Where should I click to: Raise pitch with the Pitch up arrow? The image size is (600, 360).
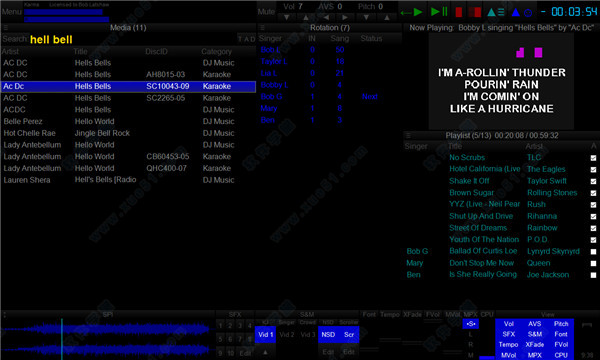click(387, 17)
